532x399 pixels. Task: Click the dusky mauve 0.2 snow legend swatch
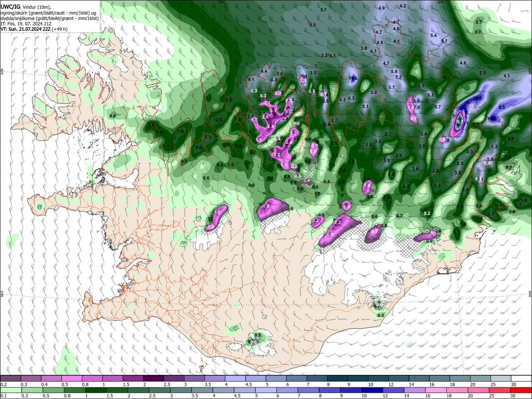[10, 379]
